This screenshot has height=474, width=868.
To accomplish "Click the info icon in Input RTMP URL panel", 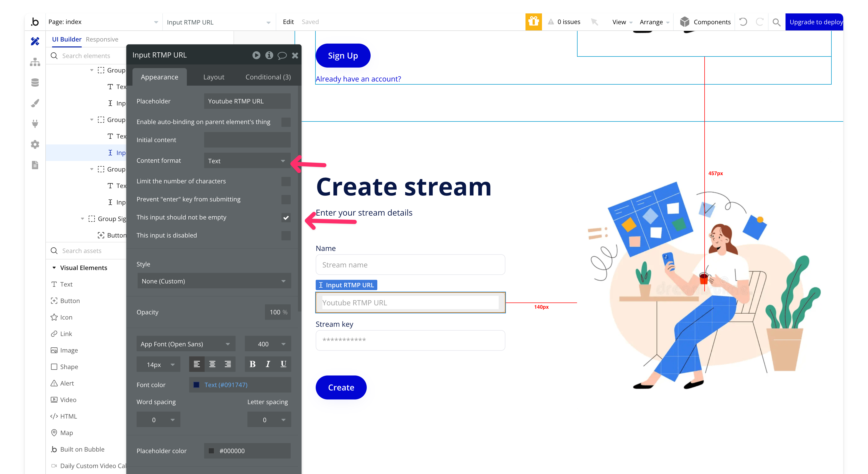I will (269, 55).
